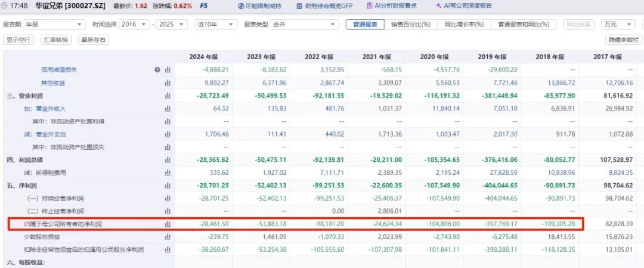
Task: Open the 万元 unit dropdown
Action: point(618,24)
